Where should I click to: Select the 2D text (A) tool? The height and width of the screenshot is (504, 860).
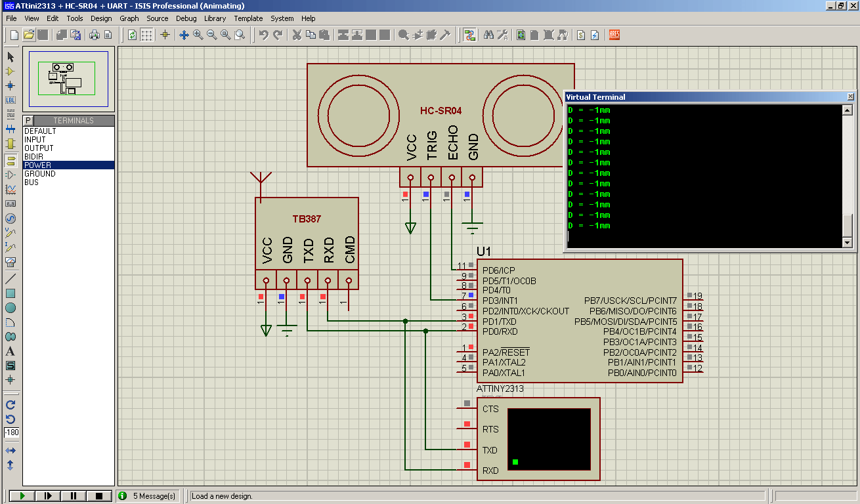(11, 351)
